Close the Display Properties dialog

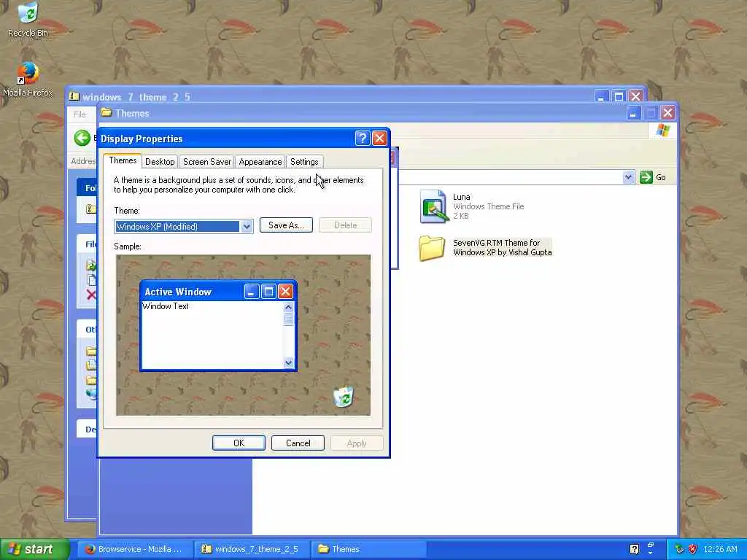[379, 138]
